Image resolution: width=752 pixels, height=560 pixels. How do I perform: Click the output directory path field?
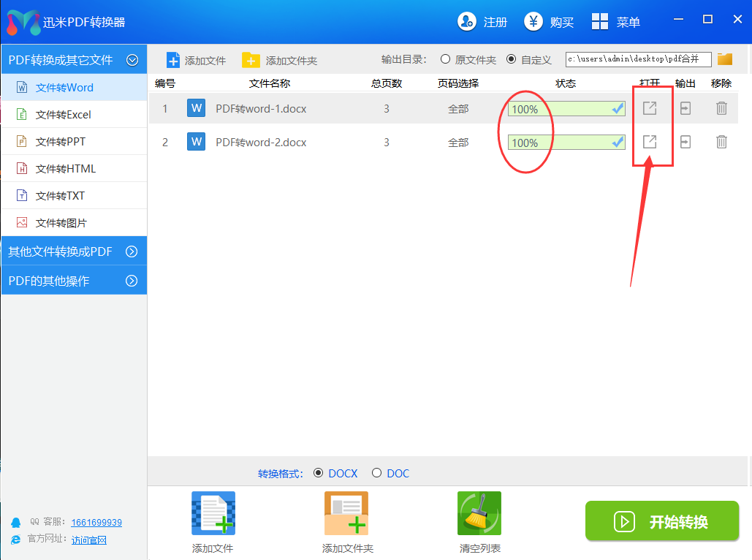638,59
